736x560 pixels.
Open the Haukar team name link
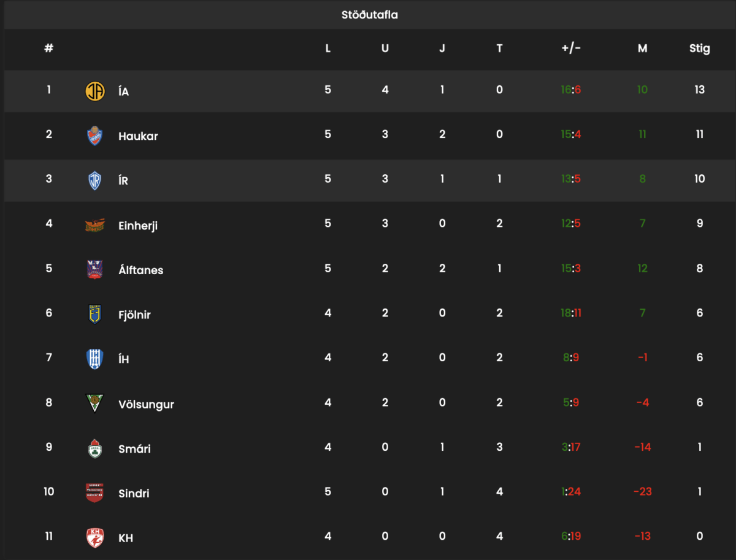click(138, 136)
